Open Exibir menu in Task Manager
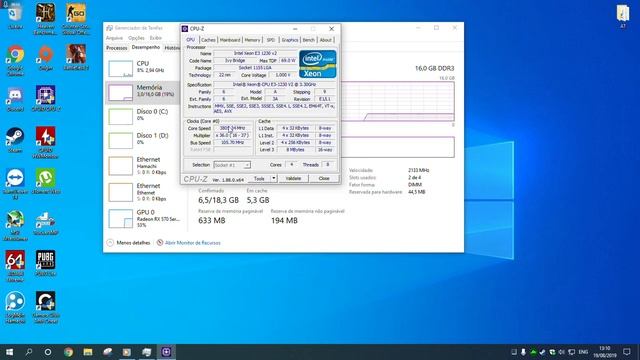 pos(156,38)
